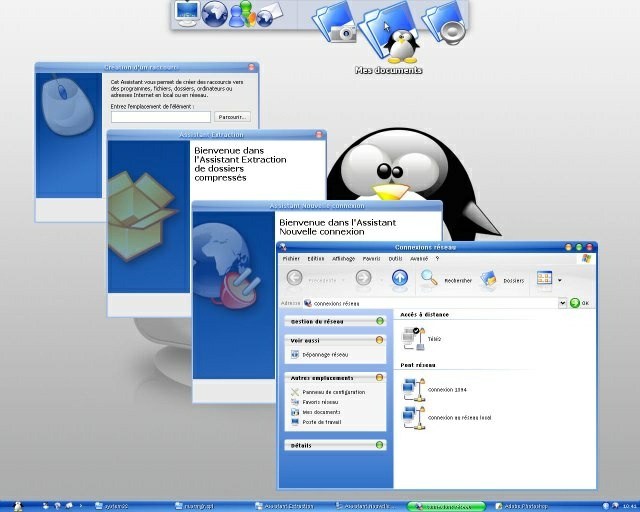This screenshot has width=640, height=512.
Task: Maximize the Connexions réseau window with green button
Action: (x=579, y=247)
